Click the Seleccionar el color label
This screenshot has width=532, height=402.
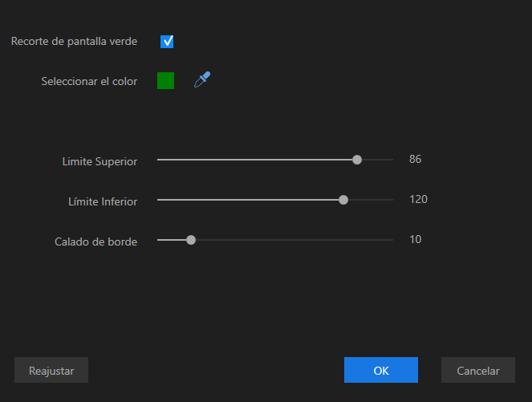click(89, 81)
